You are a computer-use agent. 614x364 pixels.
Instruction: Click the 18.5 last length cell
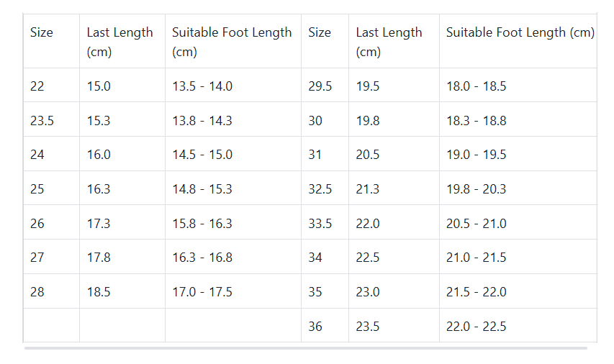[99, 292]
